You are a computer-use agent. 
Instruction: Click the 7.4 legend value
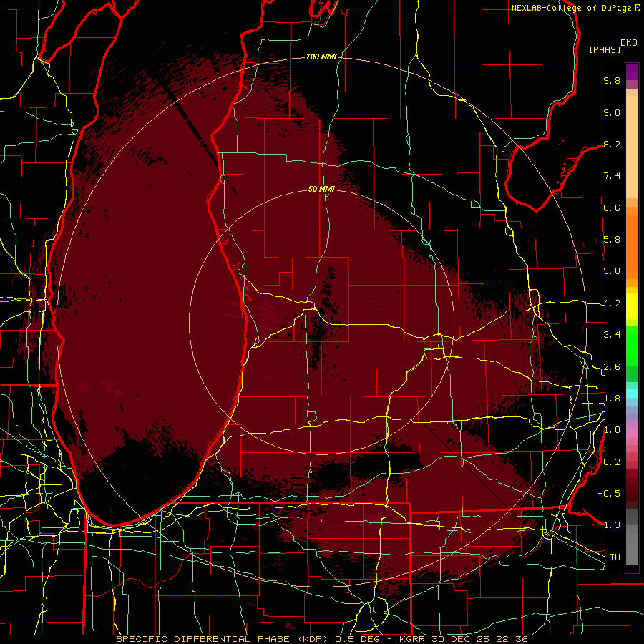pyautogui.click(x=612, y=176)
